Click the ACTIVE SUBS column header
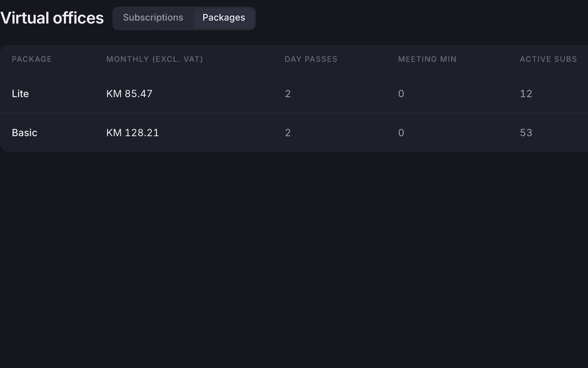This screenshot has height=368, width=588. (548, 59)
